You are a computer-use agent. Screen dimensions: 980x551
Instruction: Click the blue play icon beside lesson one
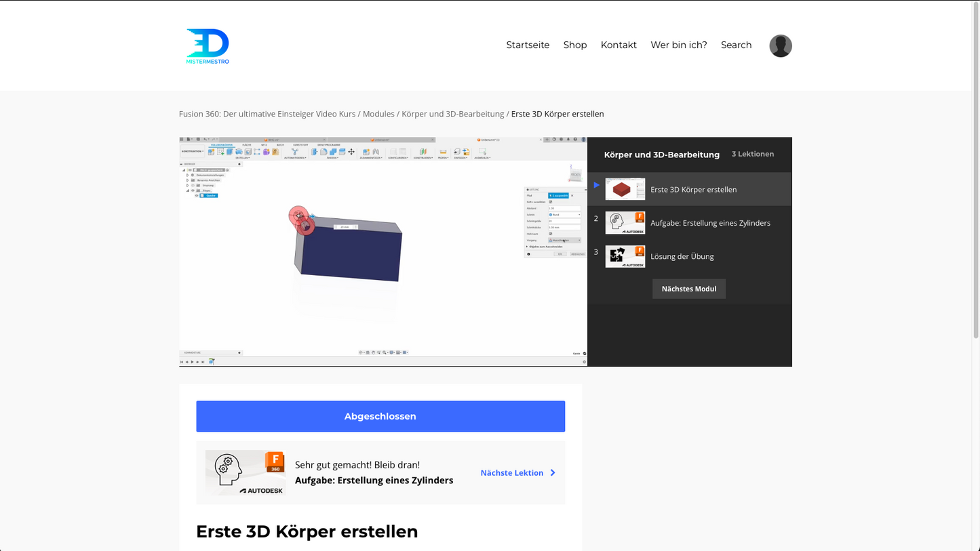[x=596, y=185]
